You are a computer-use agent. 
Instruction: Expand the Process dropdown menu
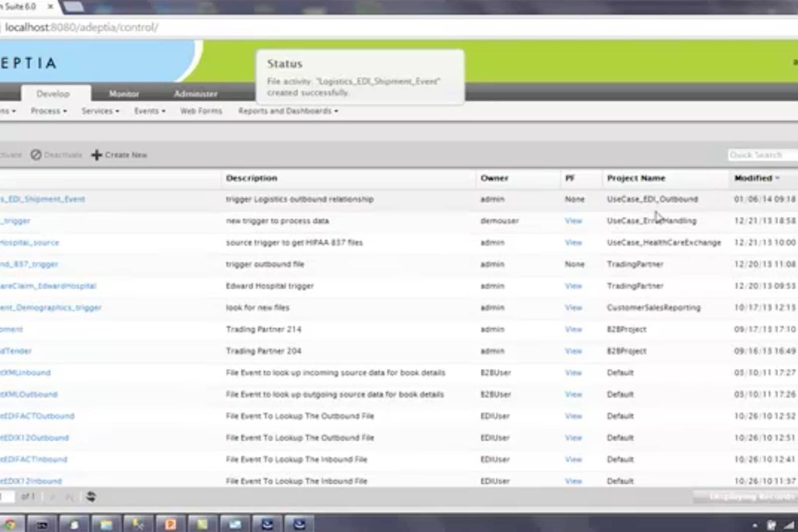49,111
